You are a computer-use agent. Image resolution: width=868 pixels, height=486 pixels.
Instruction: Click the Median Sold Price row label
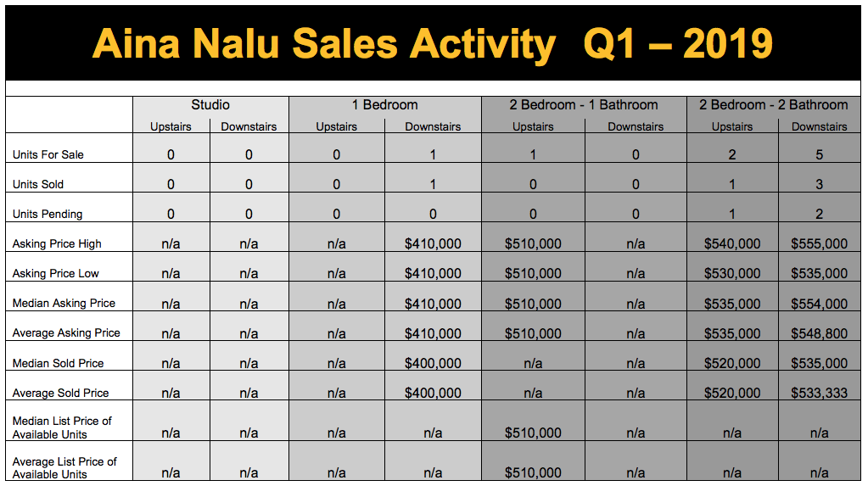pyautogui.click(x=58, y=364)
